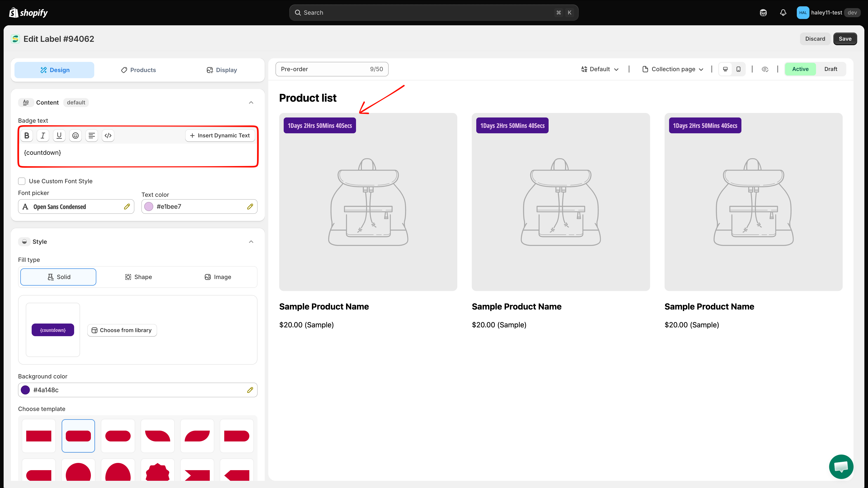Click the Discard button

coord(815,39)
